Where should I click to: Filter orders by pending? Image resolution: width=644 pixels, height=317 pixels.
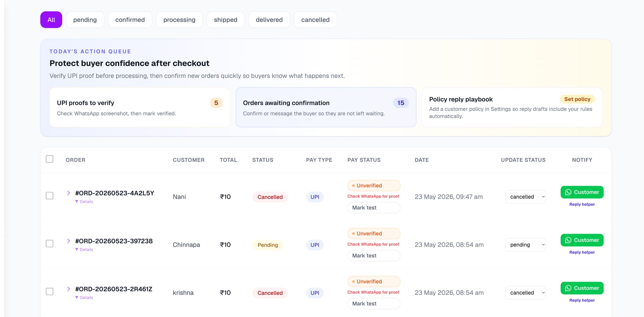coord(85,20)
